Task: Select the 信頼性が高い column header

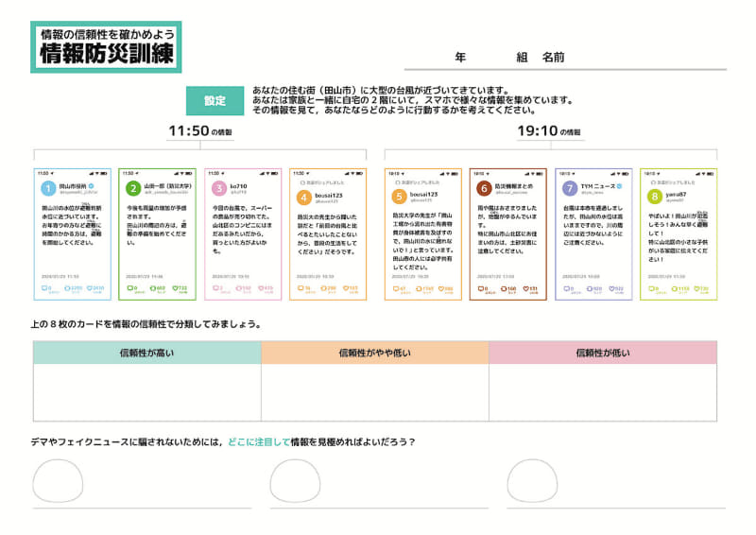Action: pyautogui.click(x=147, y=353)
